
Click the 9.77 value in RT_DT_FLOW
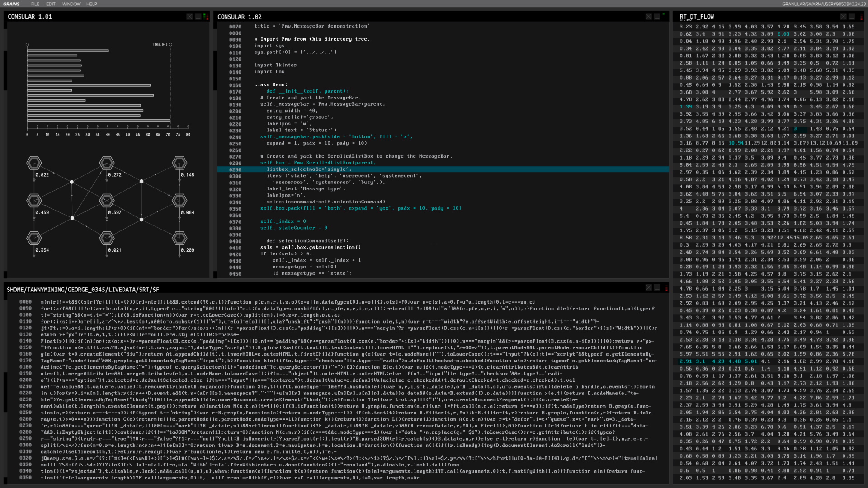767,398
